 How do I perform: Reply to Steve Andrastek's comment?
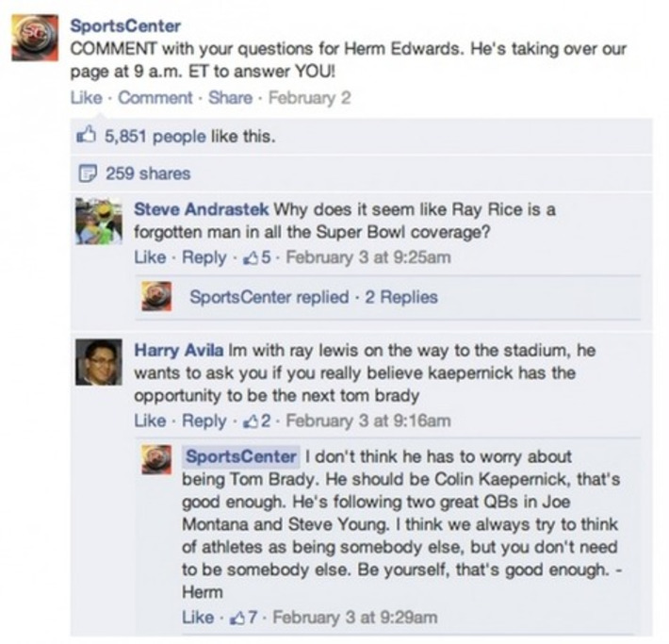coord(203,257)
